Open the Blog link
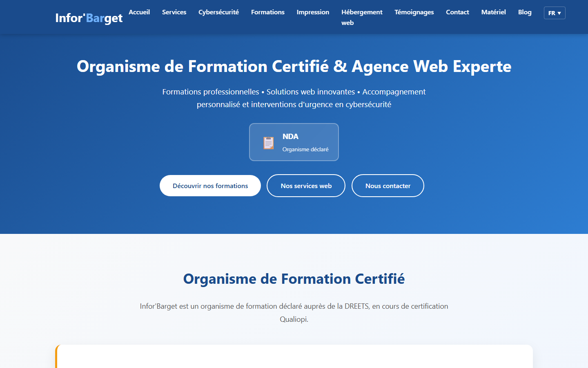Viewport: 588px width, 368px height. click(525, 12)
